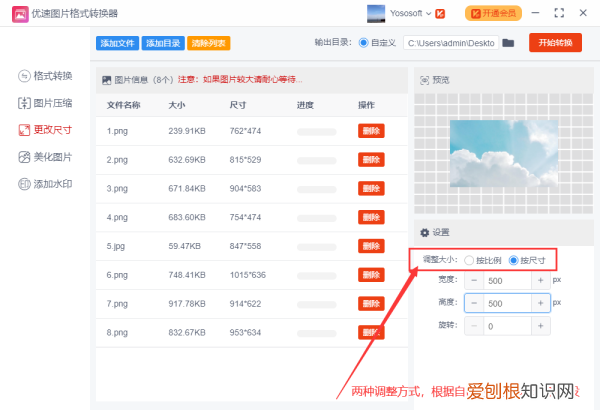Image resolution: width=600 pixels, height=410 pixels.
Task: Delete 5.jpg from the list
Action: pyautogui.click(x=371, y=246)
